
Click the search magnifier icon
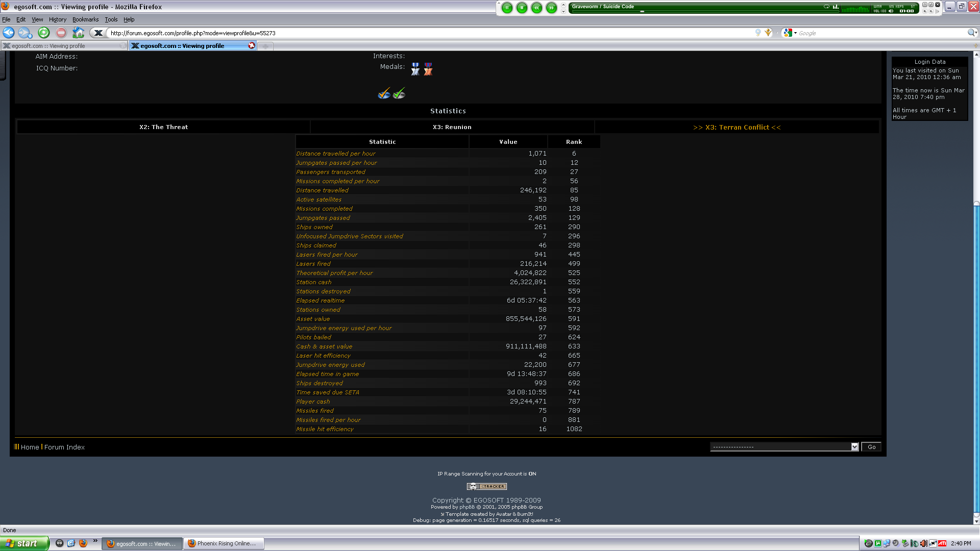pos(972,33)
